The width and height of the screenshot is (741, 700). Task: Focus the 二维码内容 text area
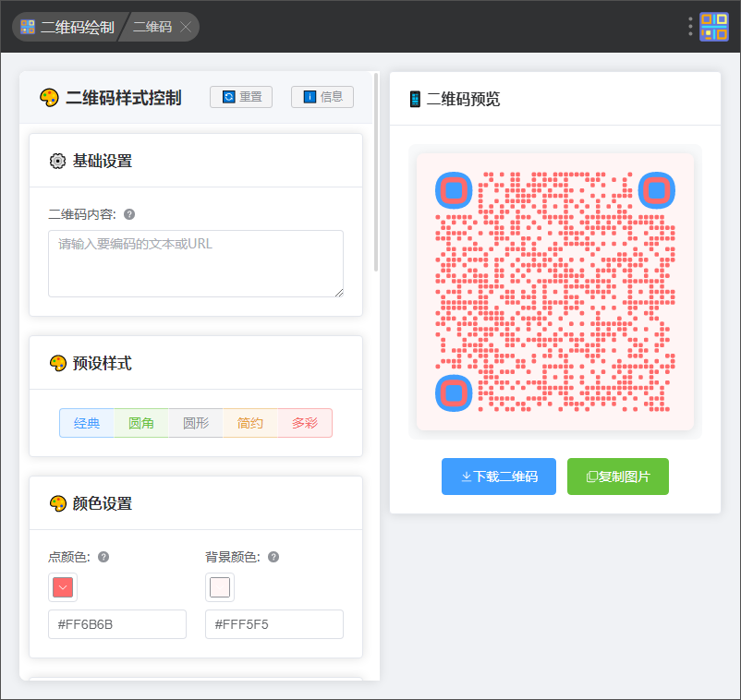(x=196, y=263)
